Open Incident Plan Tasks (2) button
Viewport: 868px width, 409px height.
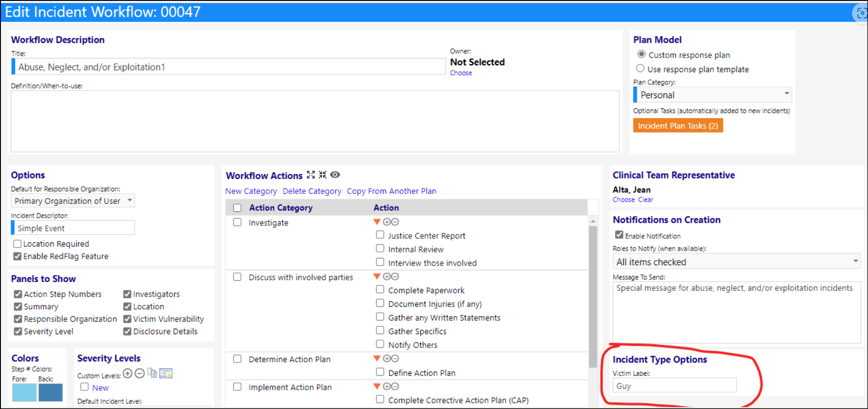(x=678, y=126)
